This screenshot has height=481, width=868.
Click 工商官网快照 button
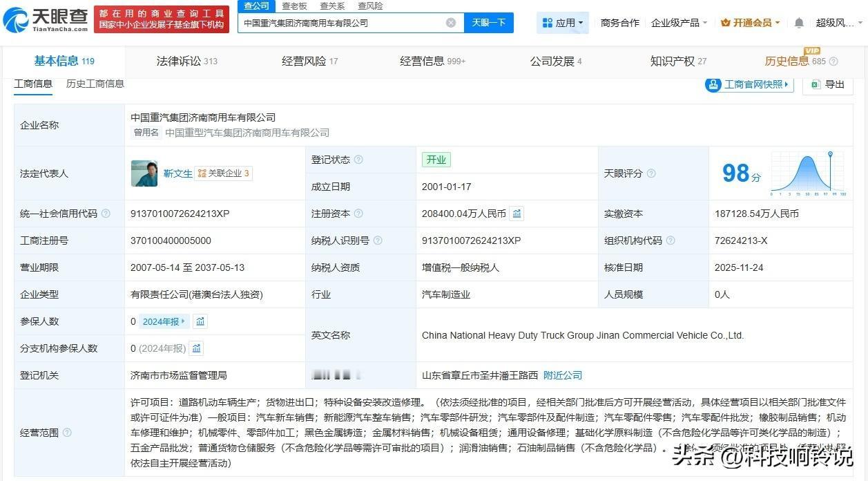pos(749,84)
